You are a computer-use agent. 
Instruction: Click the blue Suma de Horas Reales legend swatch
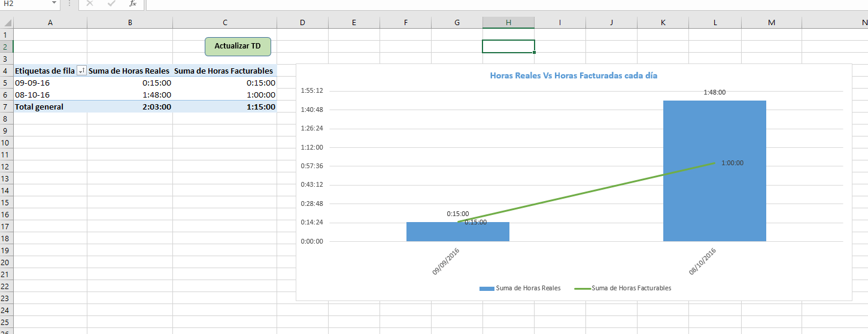pos(486,289)
